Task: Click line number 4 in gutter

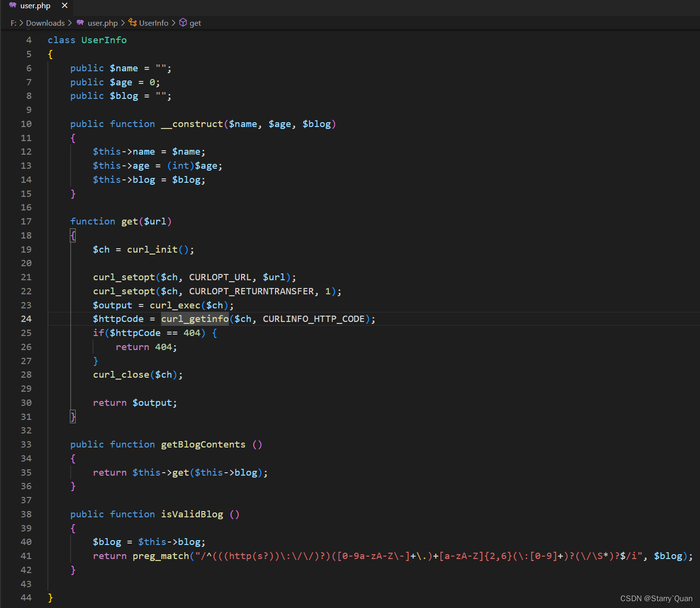Action: [x=29, y=40]
